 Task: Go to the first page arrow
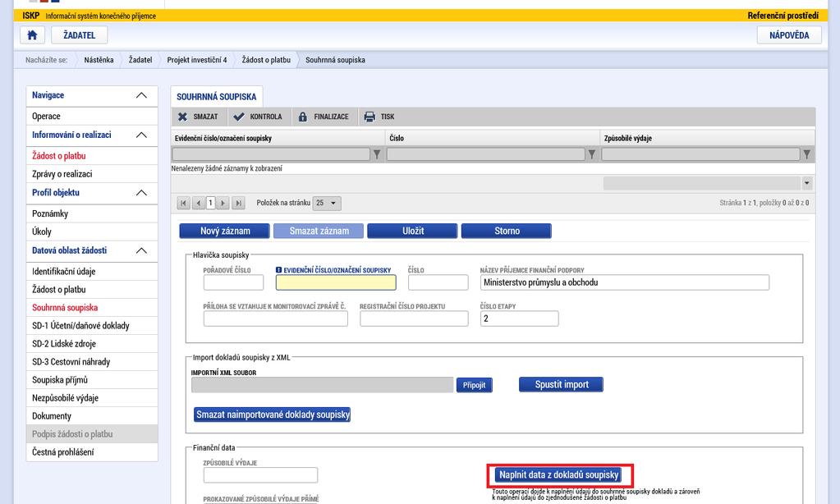[x=184, y=203]
